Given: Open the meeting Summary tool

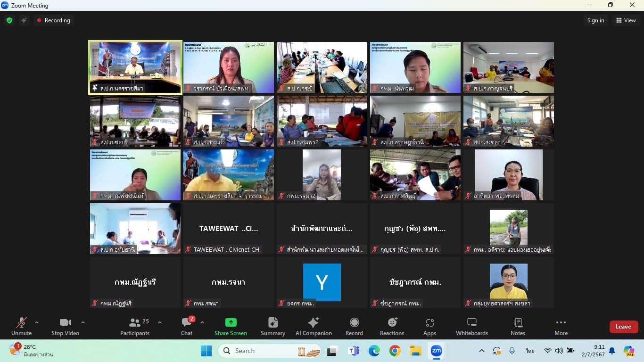Looking at the screenshot, I should pos(273,327).
